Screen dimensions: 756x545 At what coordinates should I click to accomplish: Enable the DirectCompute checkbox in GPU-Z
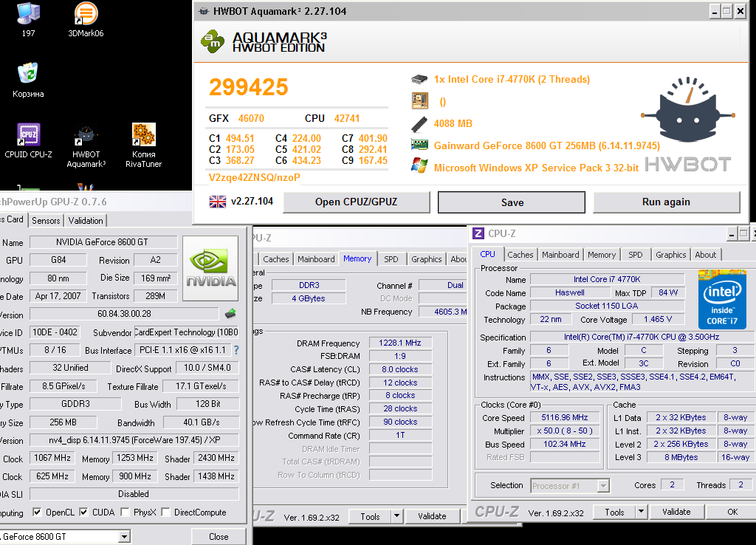(x=166, y=512)
